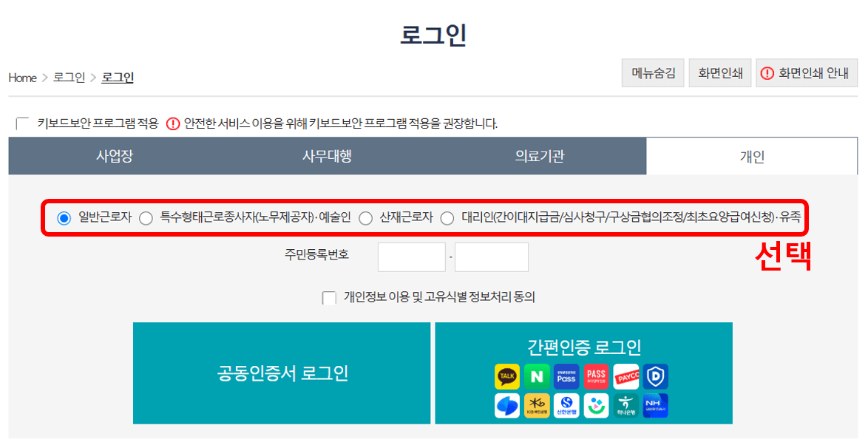Click the Samsung Pass icon
This screenshot has width=868, height=448.
566,376
